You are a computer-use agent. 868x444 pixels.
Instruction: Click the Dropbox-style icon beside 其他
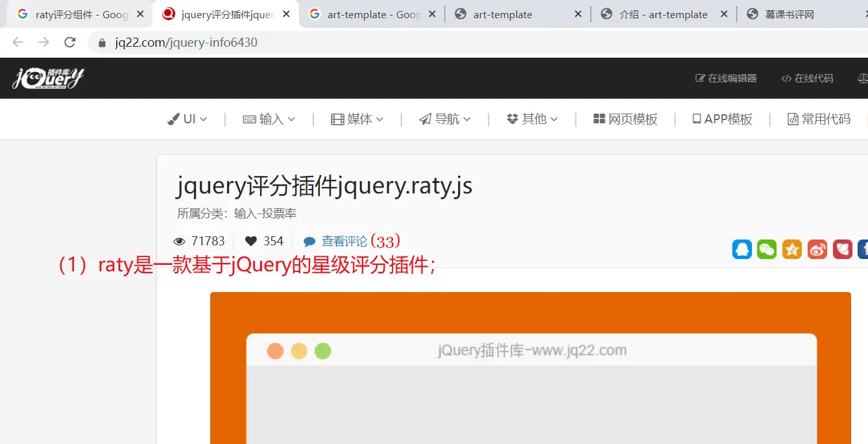point(512,119)
